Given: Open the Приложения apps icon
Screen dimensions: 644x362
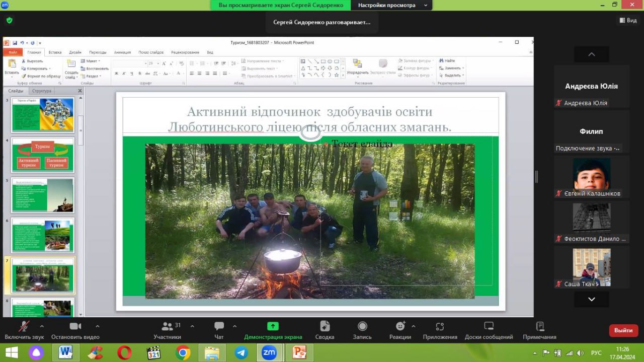Looking at the screenshot, I should pos(440,326).
